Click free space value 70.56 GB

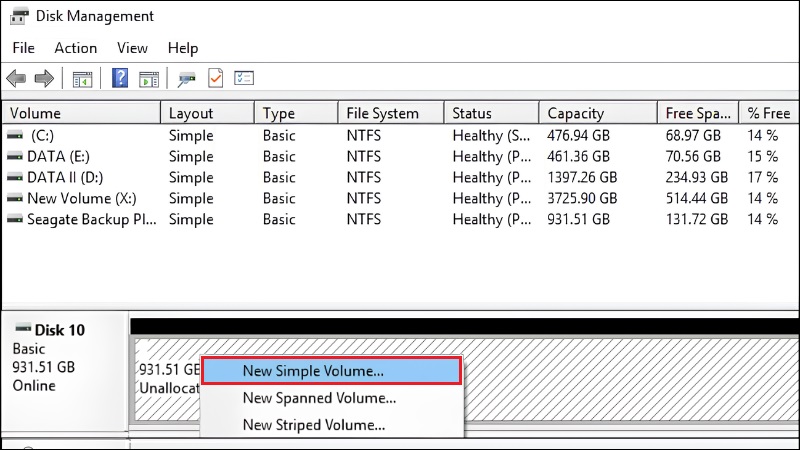[x=693, y=157]
